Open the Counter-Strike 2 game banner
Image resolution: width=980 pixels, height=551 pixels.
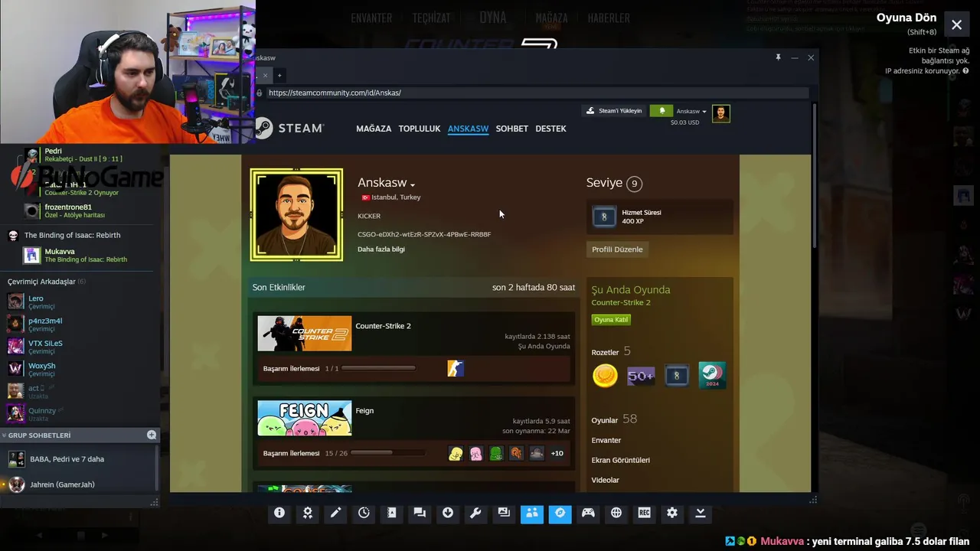(x=305, y=334)
